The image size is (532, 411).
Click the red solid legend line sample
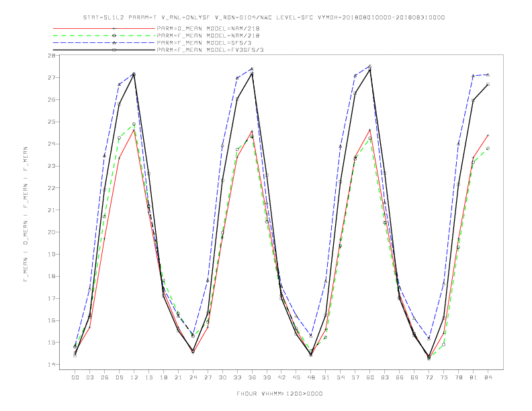pos(104,29)
